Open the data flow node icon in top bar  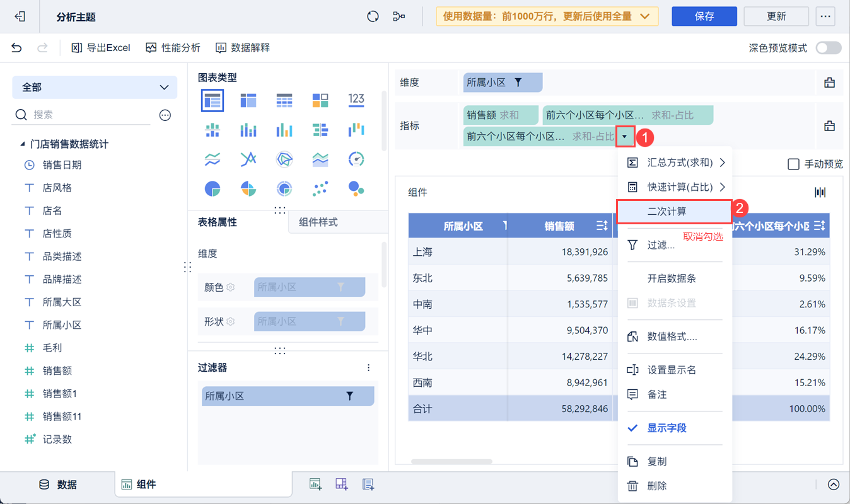[399, 17]
